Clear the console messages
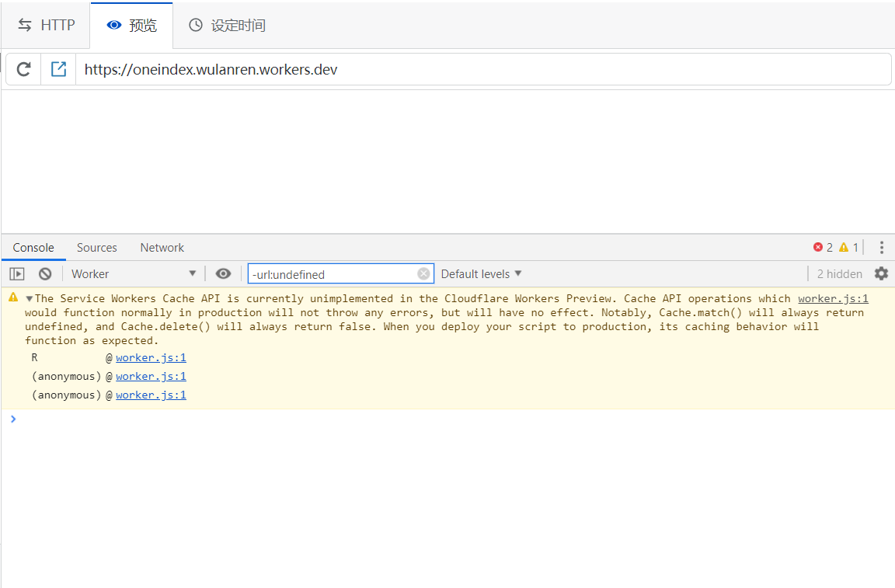Image resolution: width=895 pixels, height=588 pixels. [44, 273]
